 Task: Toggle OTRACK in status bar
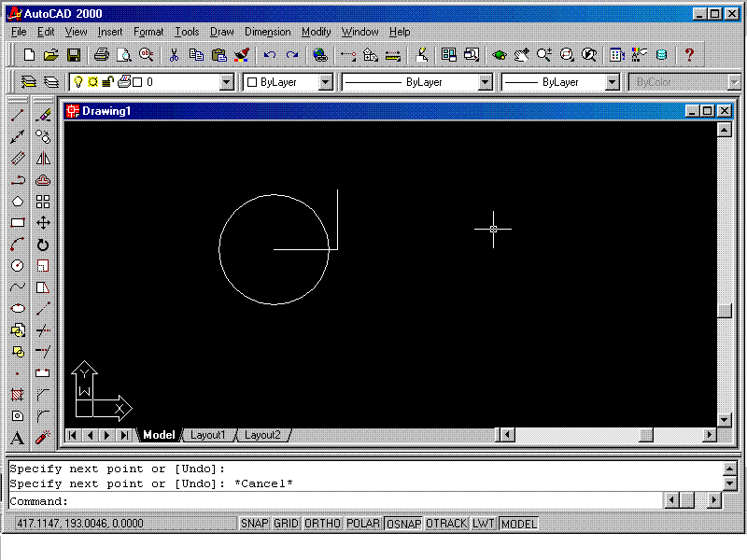click(x=446, y=524)
